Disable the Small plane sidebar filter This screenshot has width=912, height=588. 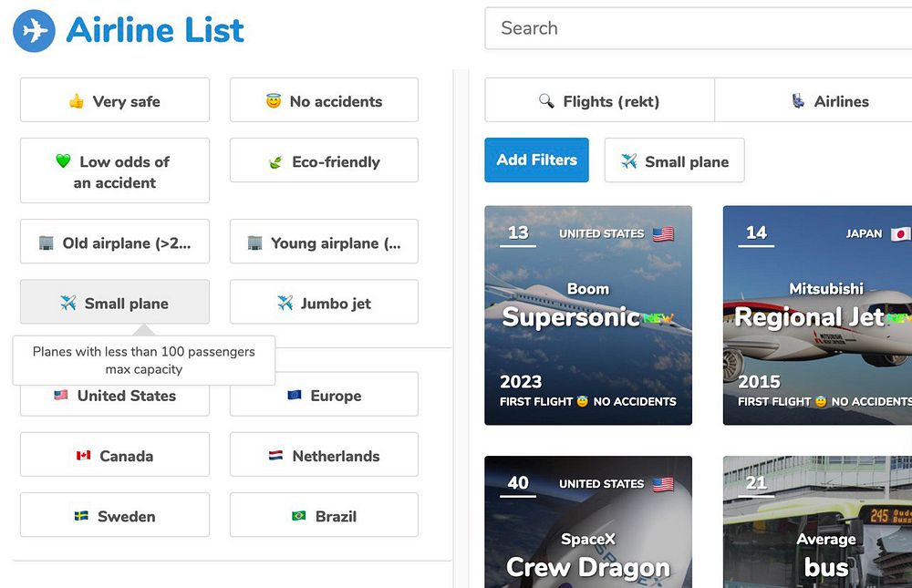tap(115, 303)
